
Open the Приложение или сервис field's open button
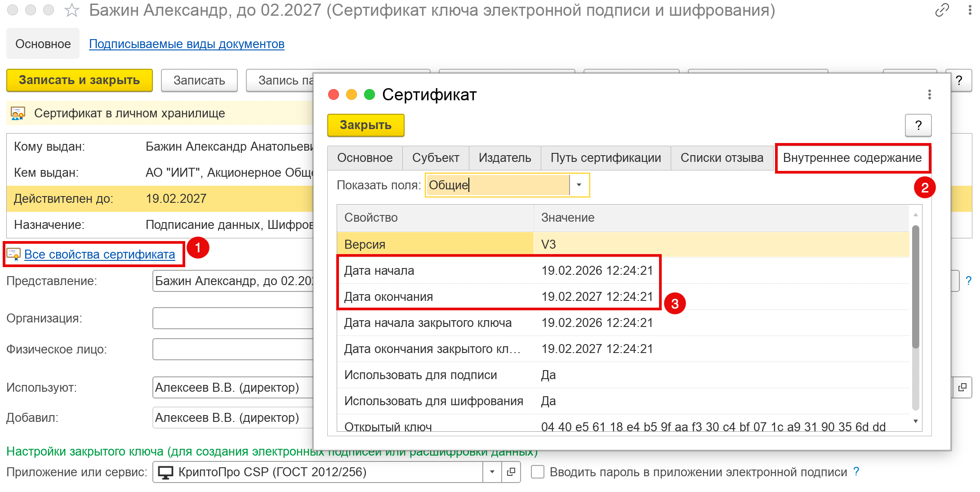click(x=511, y=472)
